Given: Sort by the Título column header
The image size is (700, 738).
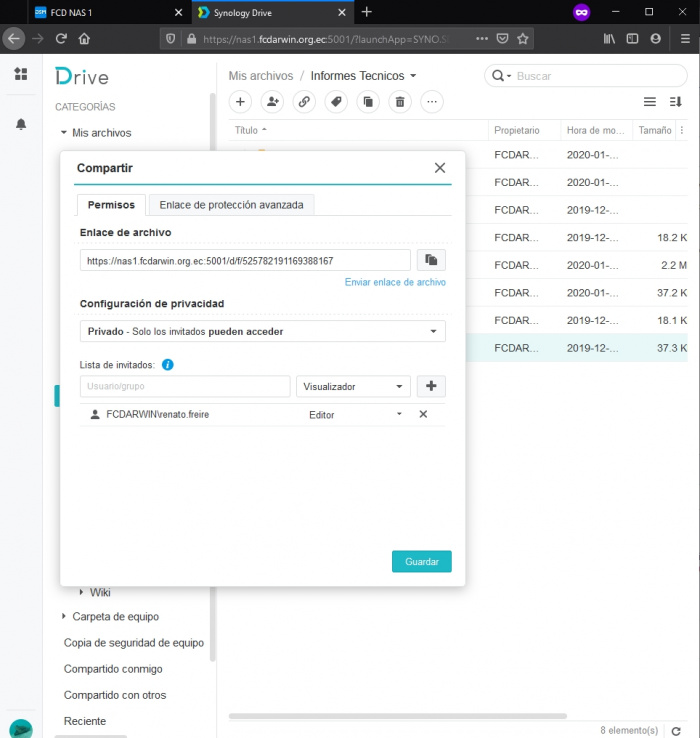Looking at the screenshot, I should [247, 130].
